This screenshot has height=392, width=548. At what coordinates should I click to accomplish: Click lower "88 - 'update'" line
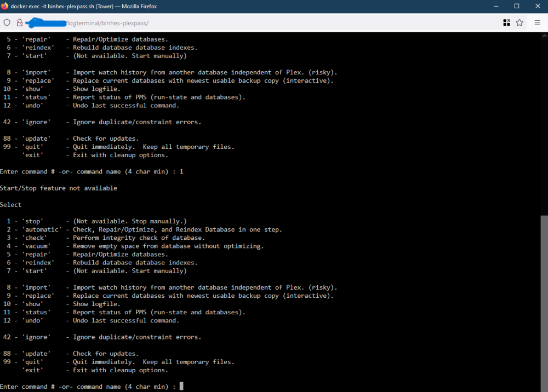point(71,354)
